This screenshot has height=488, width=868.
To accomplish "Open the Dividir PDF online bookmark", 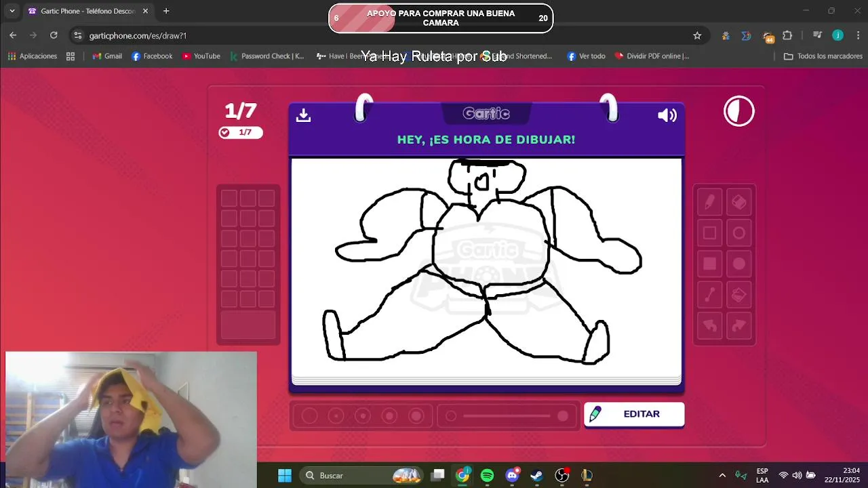I will tap(652, 56).
